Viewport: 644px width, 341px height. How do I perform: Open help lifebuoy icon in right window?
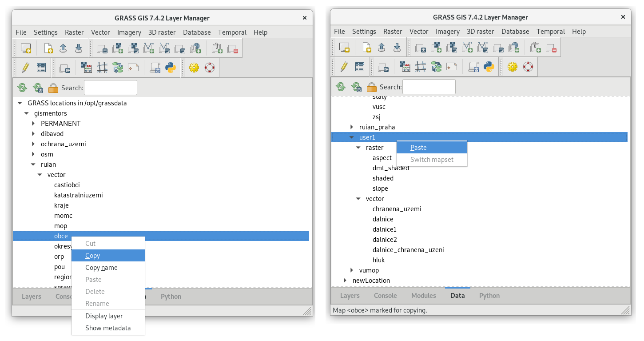[x=528, y=67]
